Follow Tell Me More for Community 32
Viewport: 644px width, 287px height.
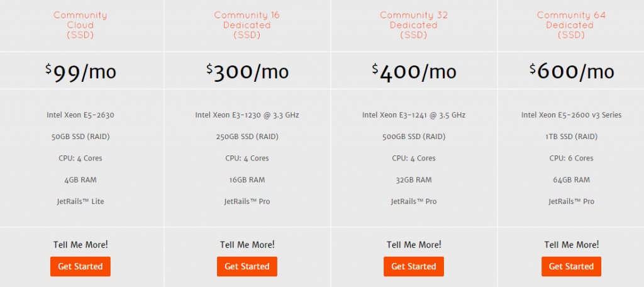click(414, 245)
